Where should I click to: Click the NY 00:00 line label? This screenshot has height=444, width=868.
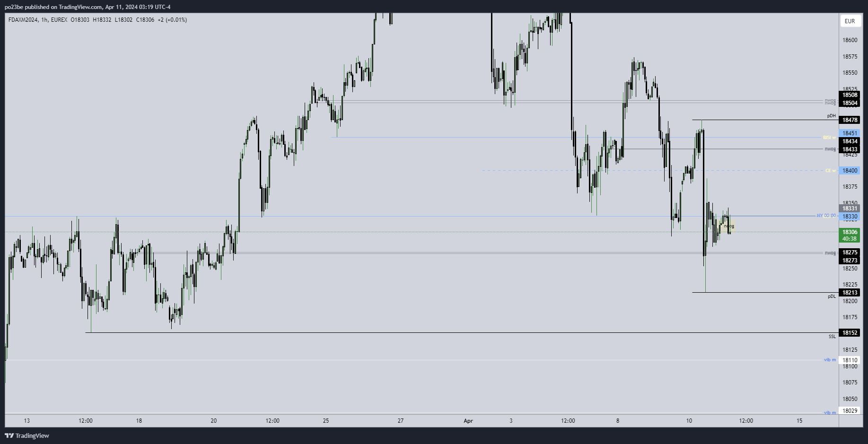[x=826, y=216]
